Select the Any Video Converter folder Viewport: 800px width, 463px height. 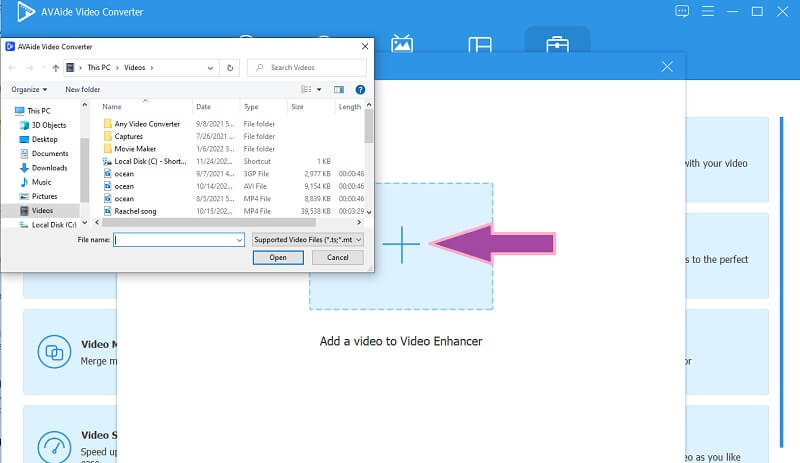[147, 124]
